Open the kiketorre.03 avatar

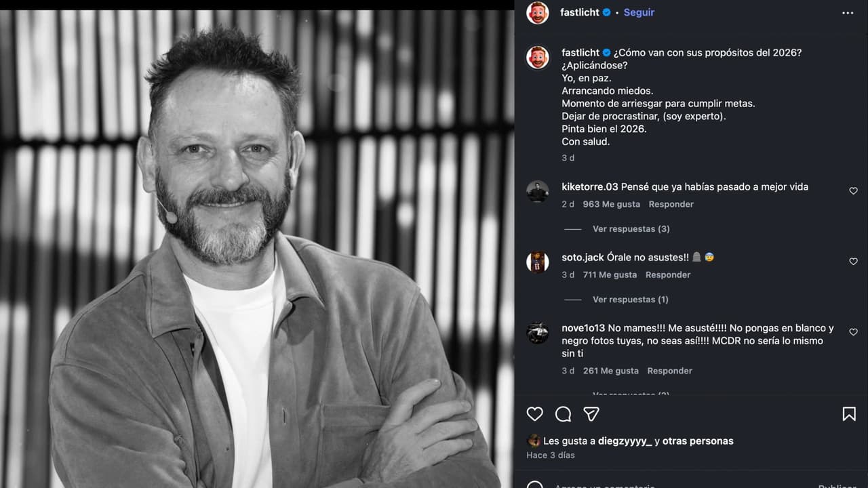point(538,192)
